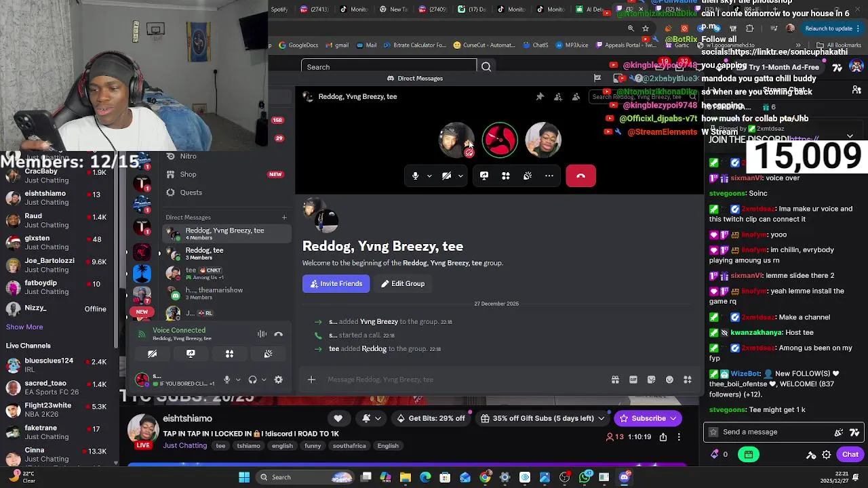
Task: Share your screen in the call
Action: pos(484,176)
